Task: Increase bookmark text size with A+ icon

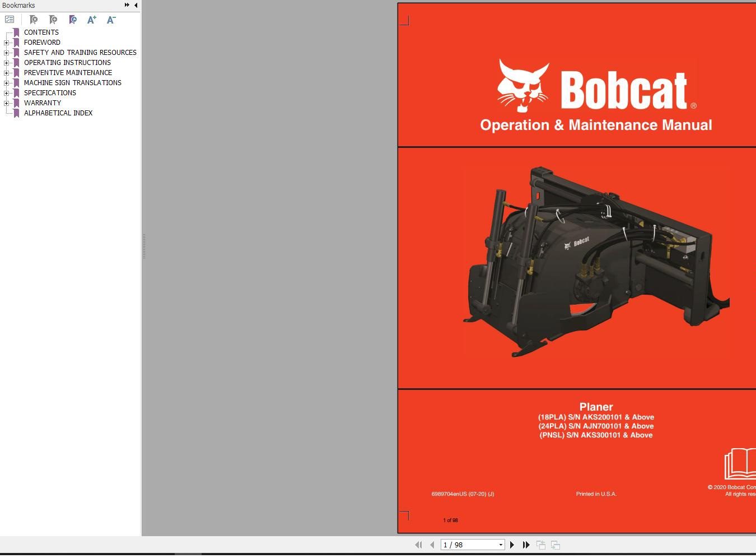Action: tap(91, 19)
